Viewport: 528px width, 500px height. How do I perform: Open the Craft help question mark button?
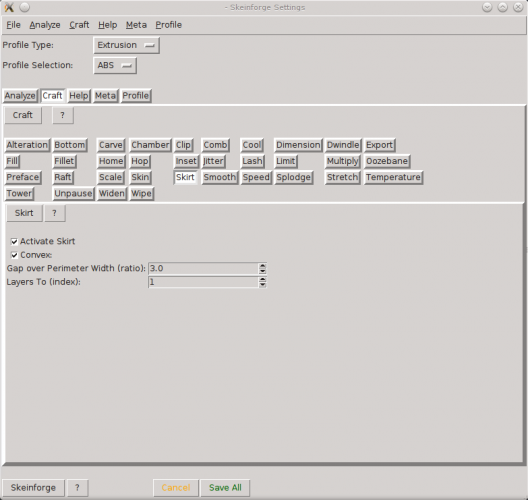pos(63,115)
